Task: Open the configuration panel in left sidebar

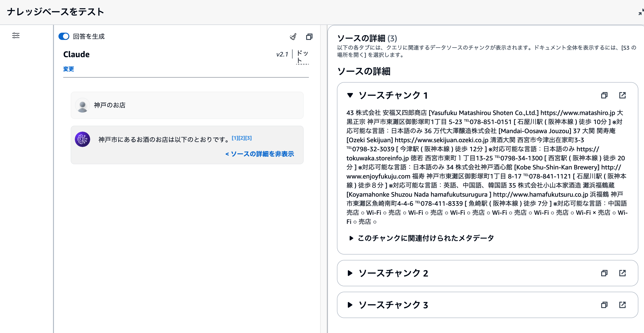Action: coord(16,36)
